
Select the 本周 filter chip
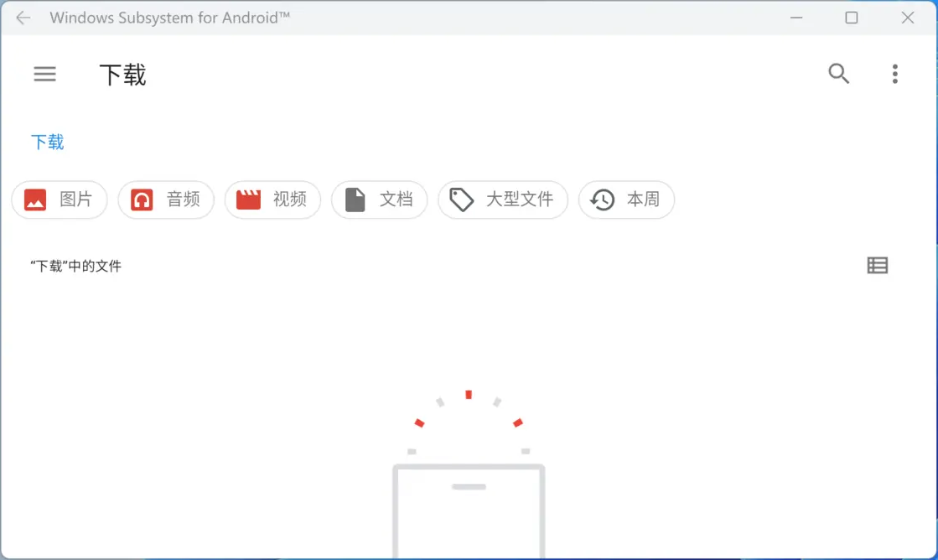pyautogui.click(x=626, y=200)
